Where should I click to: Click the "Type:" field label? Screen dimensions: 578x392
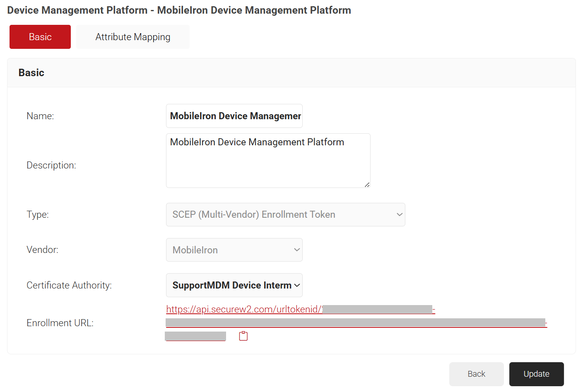[38, 214]
